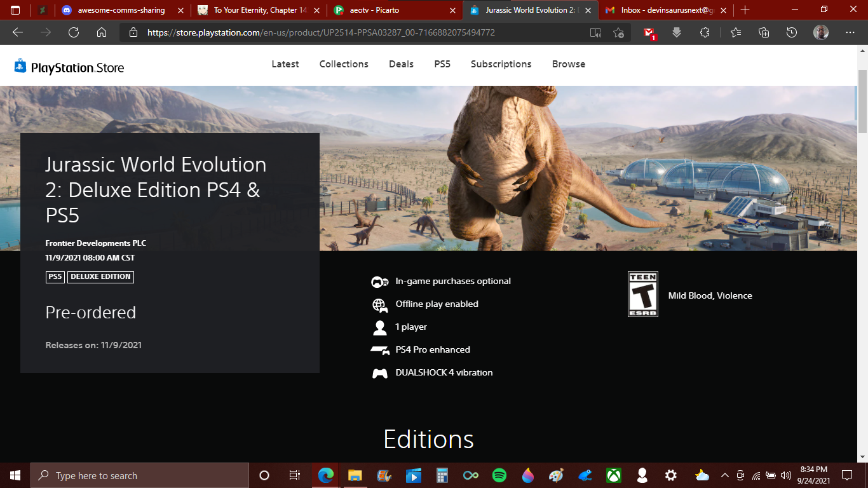
Task: Open the taskbar clock and date
Action: click(x=814, y=475)
